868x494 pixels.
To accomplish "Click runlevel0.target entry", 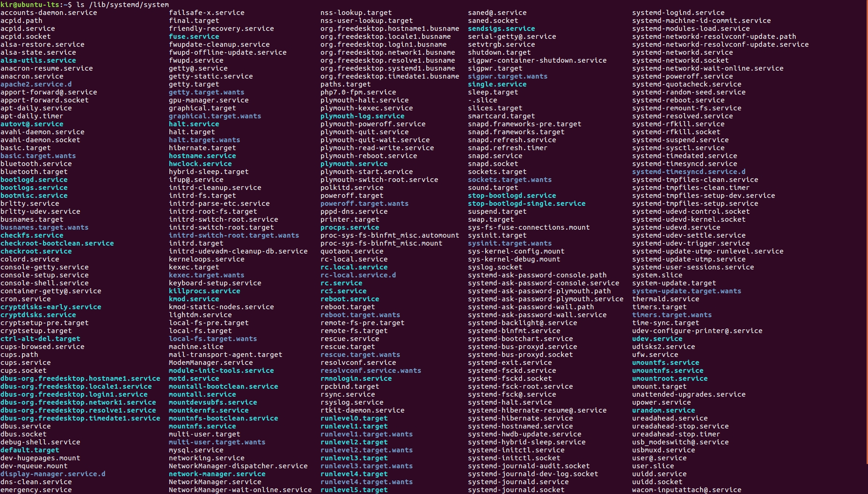I will pos(354,418).
